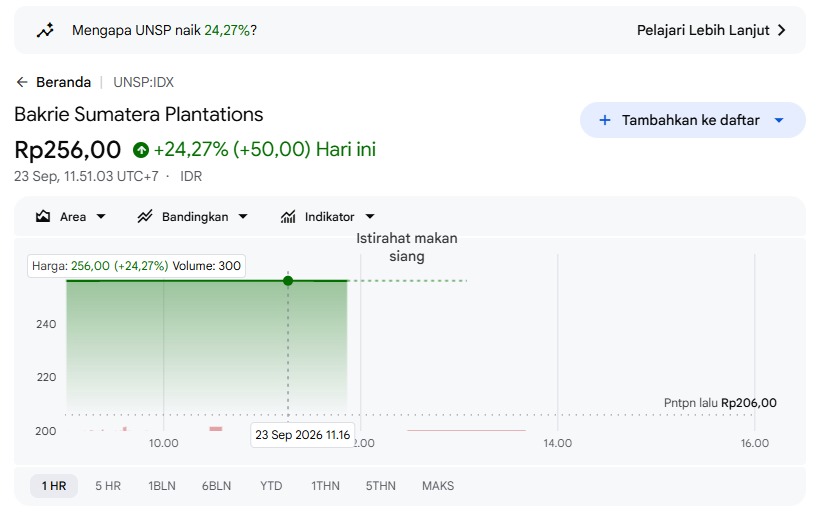Go back to Beranda
Image resolution: width=824 pixels, height=528 pixels.
(63, 82)
